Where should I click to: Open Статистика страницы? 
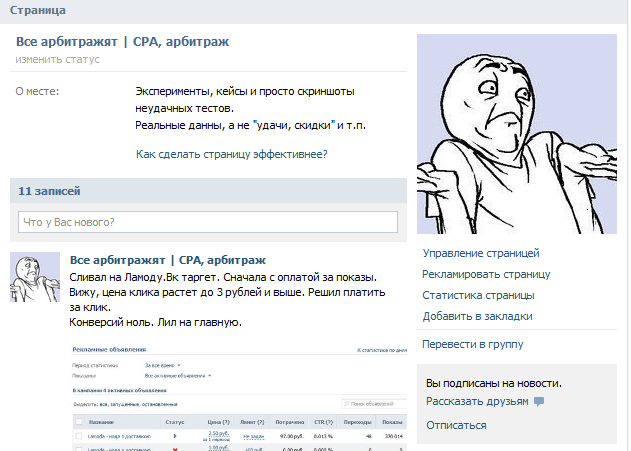(x=478, y=295)
